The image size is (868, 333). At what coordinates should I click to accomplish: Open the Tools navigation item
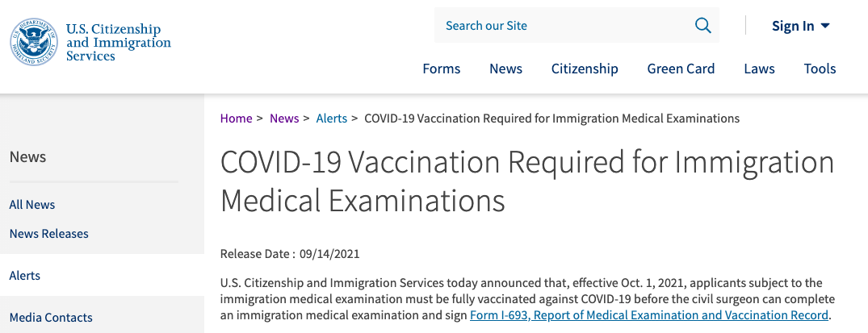click(820, 69)
